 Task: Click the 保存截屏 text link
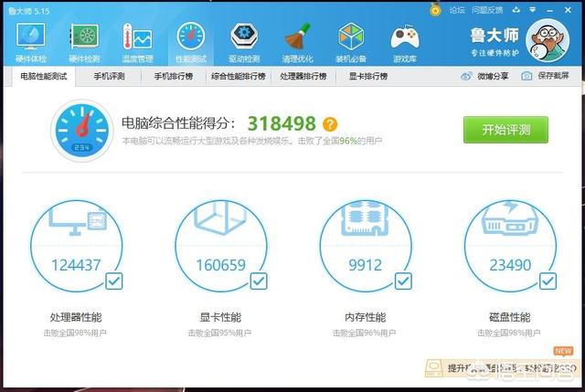click(x=553, y=76)
